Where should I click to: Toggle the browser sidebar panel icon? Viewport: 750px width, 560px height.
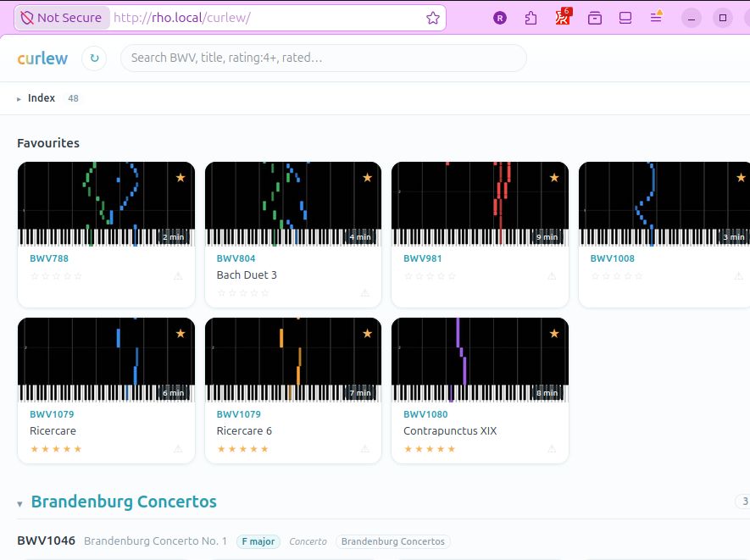(625, 18)
